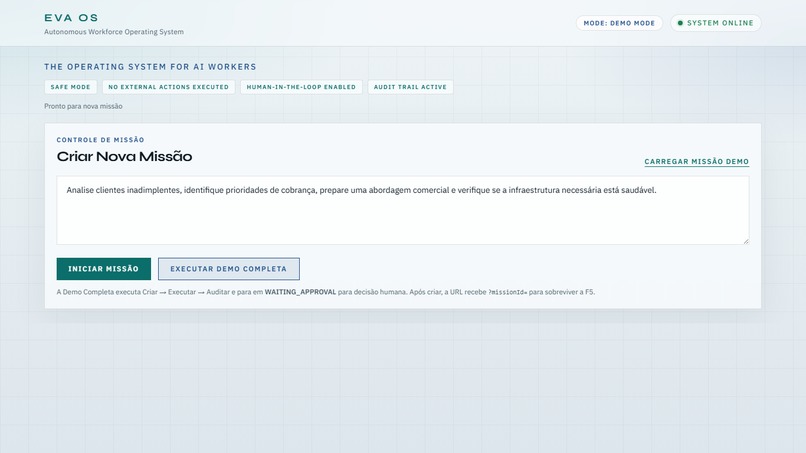Select the No External Actions Executed tag
Viewport: 806px width, 453px height.
point(169,87)
